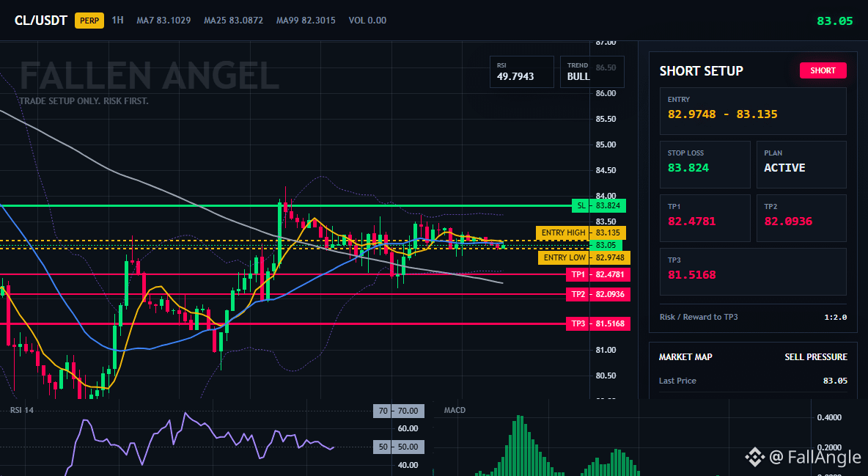Click the 1:2.0 risk reward value
Image resolution: width=868 pixels, height=476 pixels.
pyautogui.click(x=835, y=318)
